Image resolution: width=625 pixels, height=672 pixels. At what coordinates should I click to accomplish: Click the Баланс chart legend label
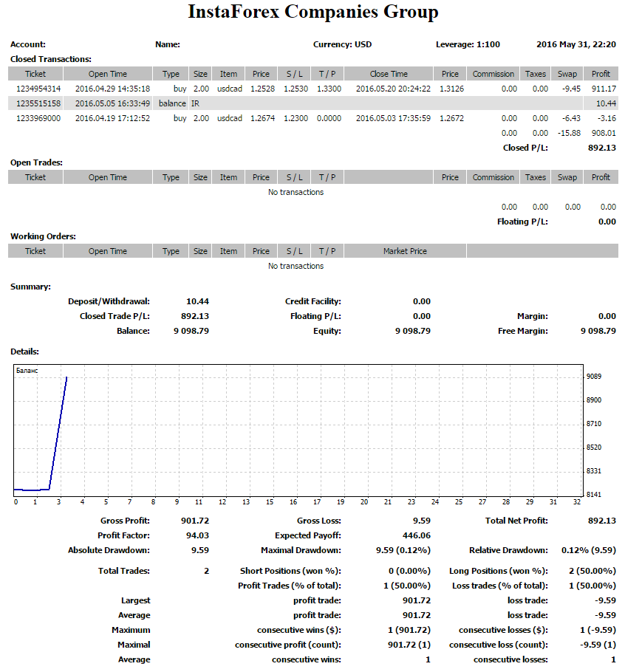27,371
